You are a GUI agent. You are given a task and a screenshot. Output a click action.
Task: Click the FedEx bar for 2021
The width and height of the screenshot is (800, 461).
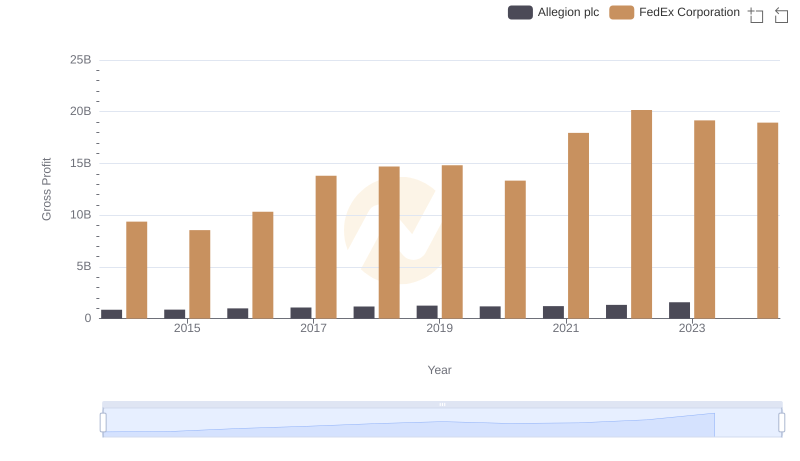click(579, 226)
